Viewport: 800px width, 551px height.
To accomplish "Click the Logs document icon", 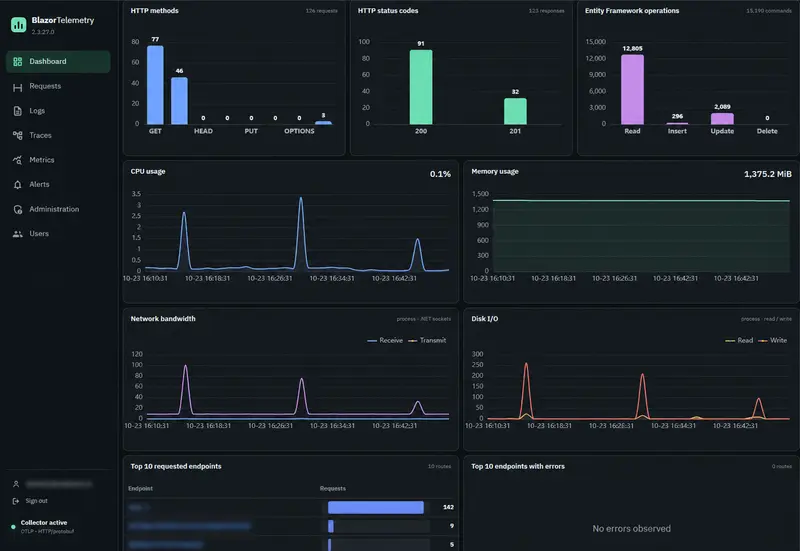I will (17, 111).
